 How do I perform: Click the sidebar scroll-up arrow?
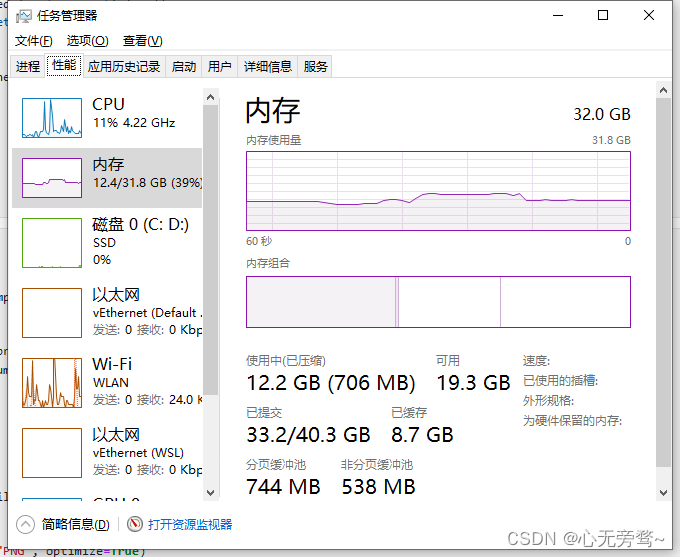coord(211,97)
